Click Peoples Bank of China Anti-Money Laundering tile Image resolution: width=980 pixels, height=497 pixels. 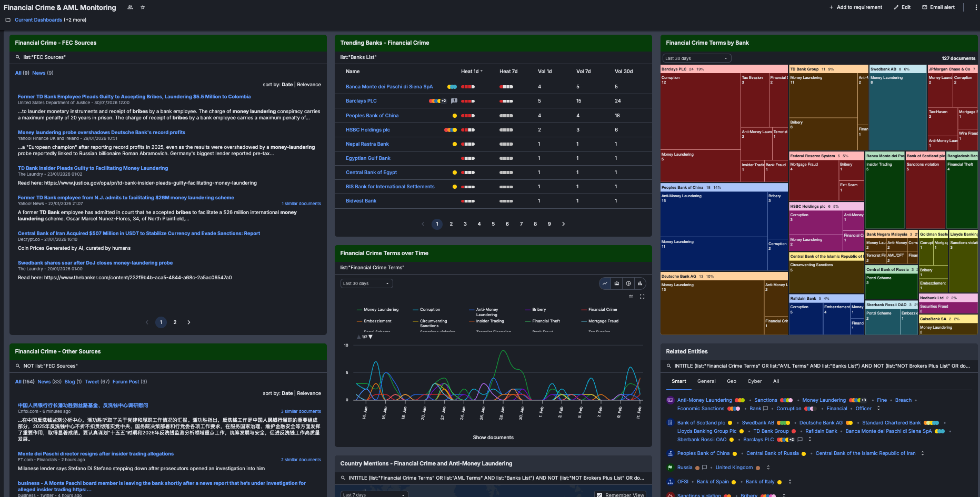[714, 215]
